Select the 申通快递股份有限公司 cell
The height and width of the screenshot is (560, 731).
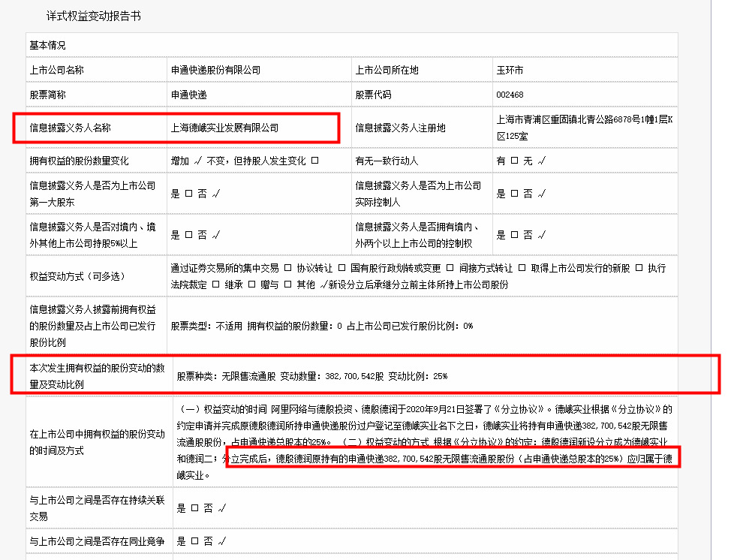259,70
